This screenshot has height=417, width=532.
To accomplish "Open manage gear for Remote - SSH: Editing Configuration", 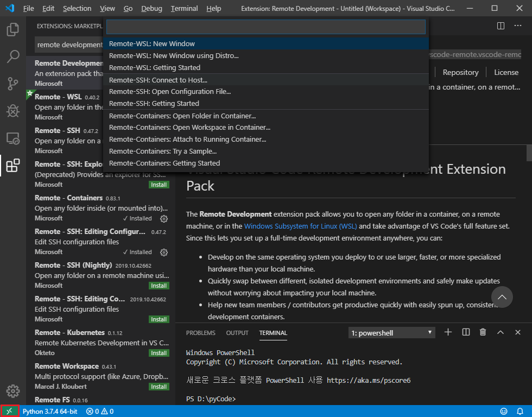I will pyautogui.click(x=164, y=252).
